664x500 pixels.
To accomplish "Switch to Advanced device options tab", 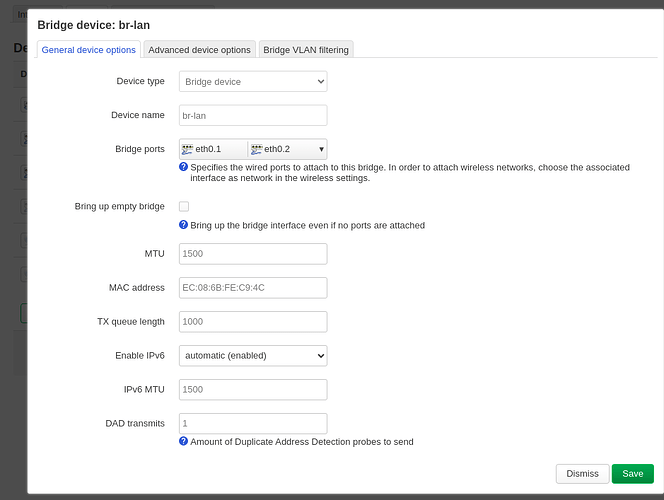I will [199, 50].
